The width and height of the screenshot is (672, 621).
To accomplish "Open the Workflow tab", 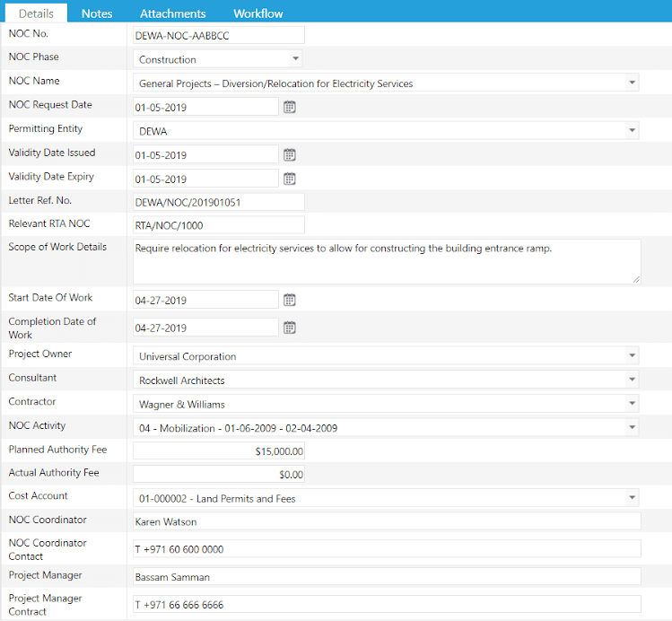I will 258,13.
